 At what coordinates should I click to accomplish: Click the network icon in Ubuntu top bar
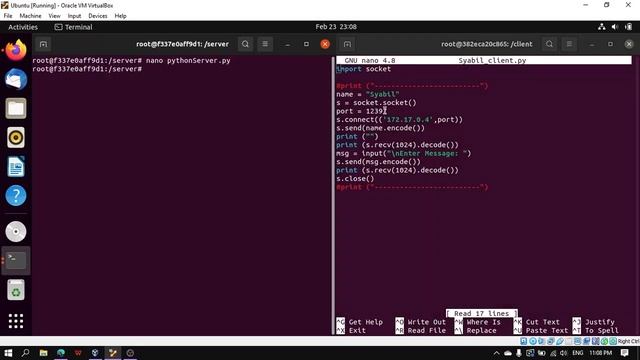click(602, 27)
